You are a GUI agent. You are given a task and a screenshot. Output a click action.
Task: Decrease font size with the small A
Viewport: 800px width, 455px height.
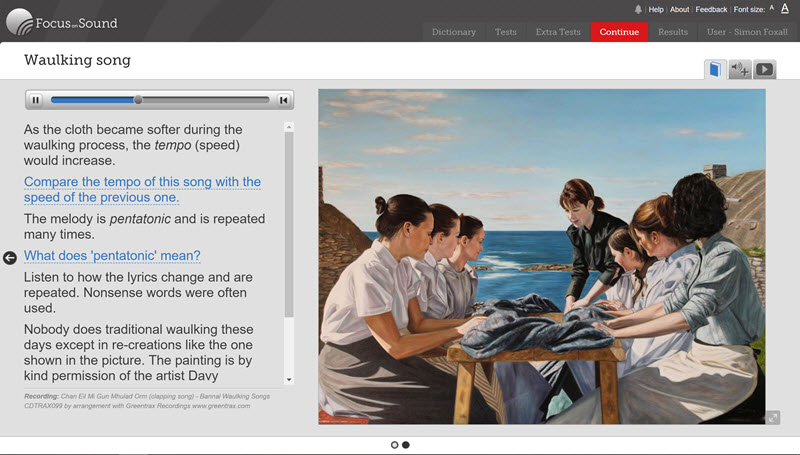771,8
